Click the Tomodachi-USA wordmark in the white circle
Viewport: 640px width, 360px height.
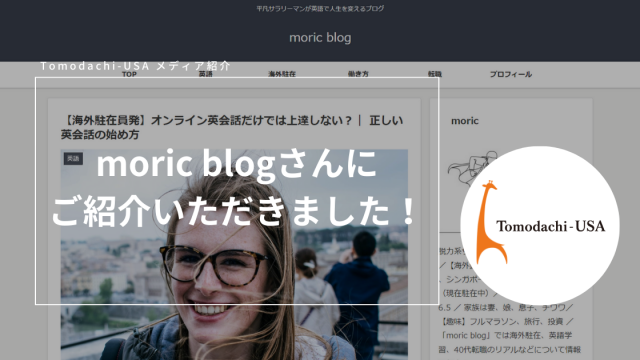[x=550, y=226]
